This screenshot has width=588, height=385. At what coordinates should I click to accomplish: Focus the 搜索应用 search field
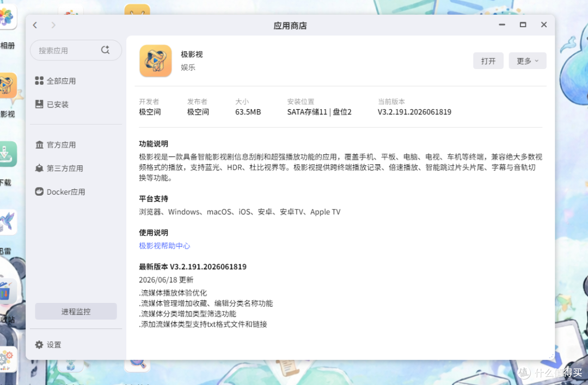pyautogui.click(x=76, y=50)
